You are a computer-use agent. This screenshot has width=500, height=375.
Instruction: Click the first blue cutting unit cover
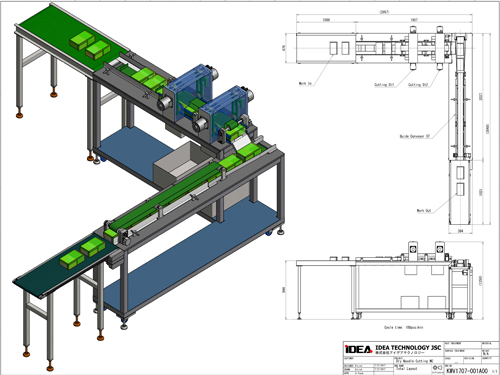190,92
